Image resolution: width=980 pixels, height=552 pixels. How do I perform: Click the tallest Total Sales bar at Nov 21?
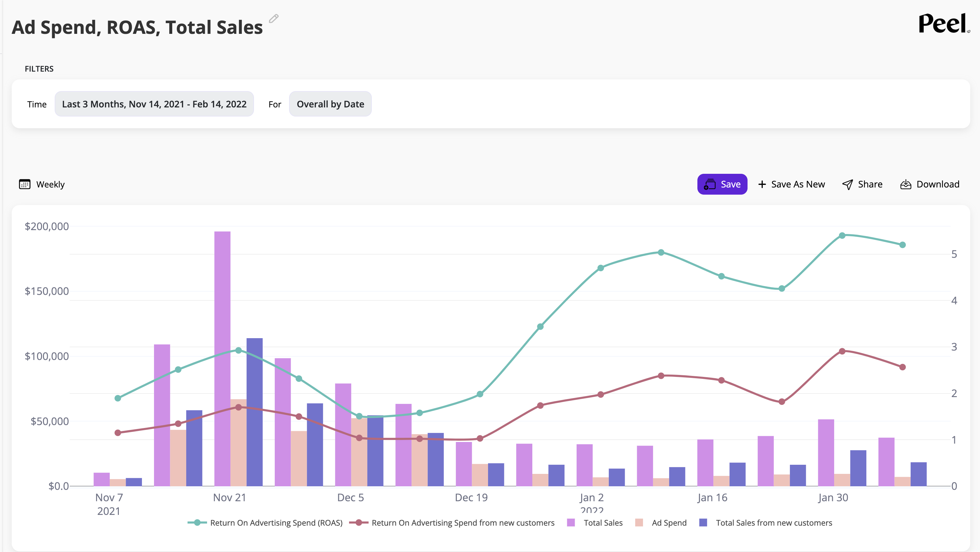pos(222,358)
